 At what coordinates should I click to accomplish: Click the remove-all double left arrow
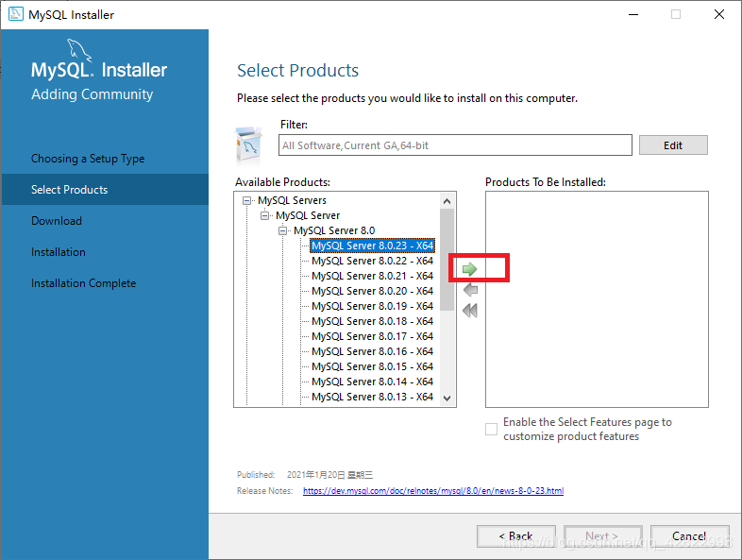pos(470,311)
